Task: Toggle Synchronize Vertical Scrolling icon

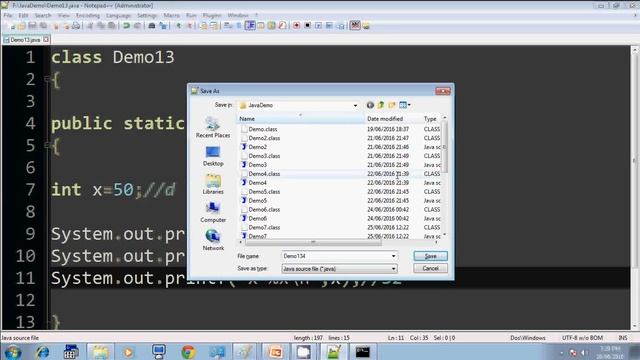Action: click(x=203, y=26)
